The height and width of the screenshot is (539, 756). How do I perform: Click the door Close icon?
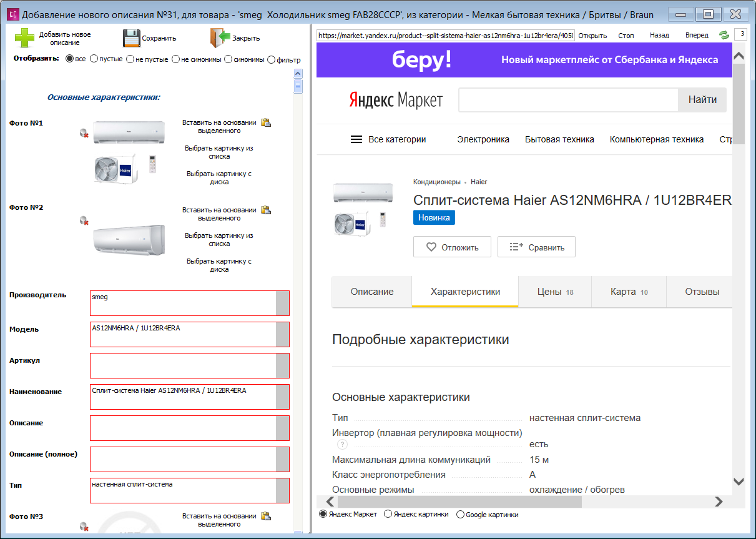[x=220, y=38]
